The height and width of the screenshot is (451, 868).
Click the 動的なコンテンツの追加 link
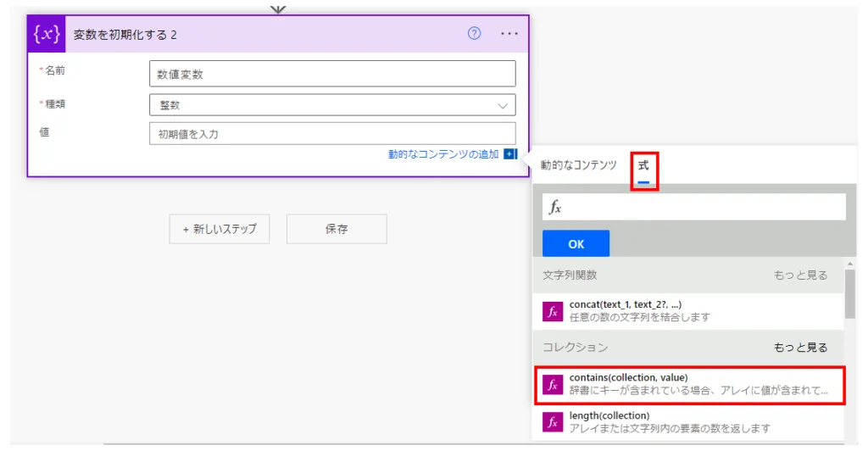click(x=443, y=154)
